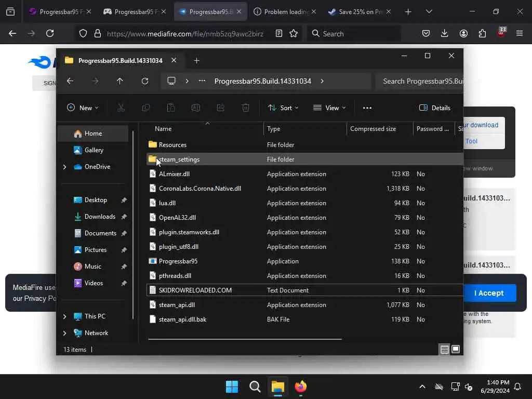Image resolution: width=532 pixels, height=399 pixels.
Task: Reload the page in Firefox
Action: click(x=50, y=33)
